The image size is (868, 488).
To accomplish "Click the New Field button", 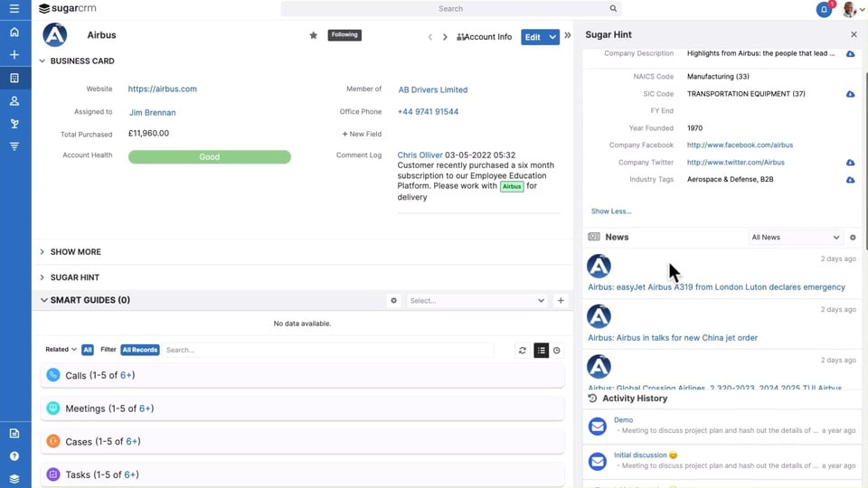I will (x=362, y=134).
